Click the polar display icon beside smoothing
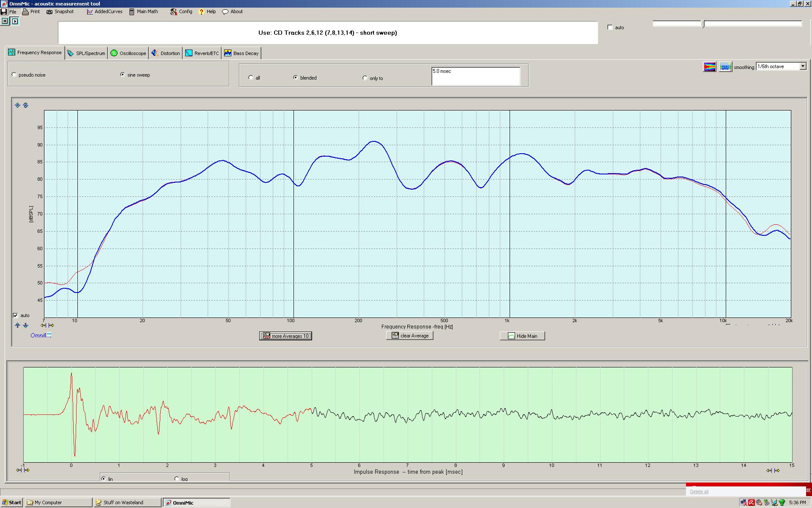Screen dimensions: 812x508 pos(725,67)
